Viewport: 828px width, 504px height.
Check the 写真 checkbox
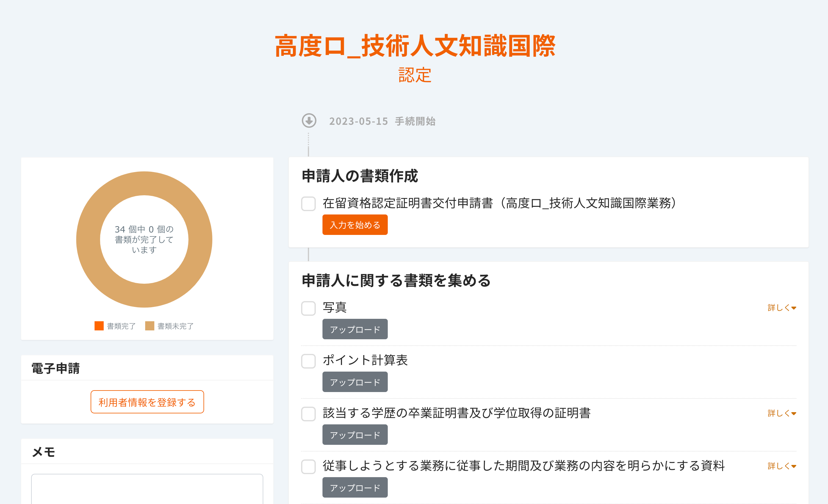(x=308, y=308)
